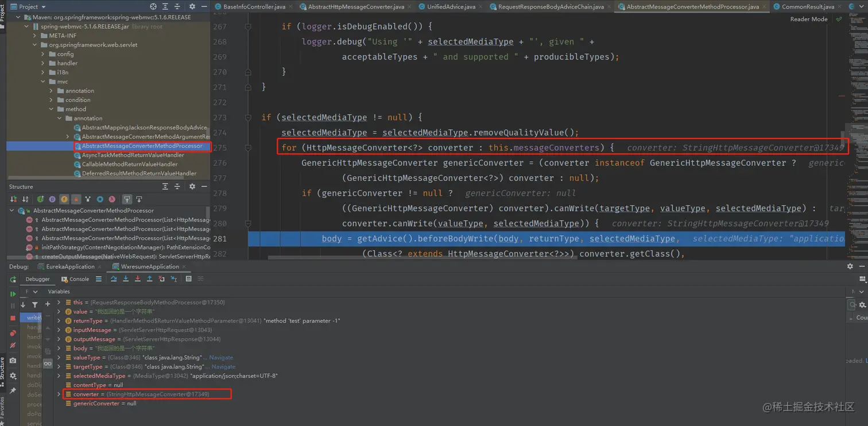Expand the META-INF folder

coord(35,36)
